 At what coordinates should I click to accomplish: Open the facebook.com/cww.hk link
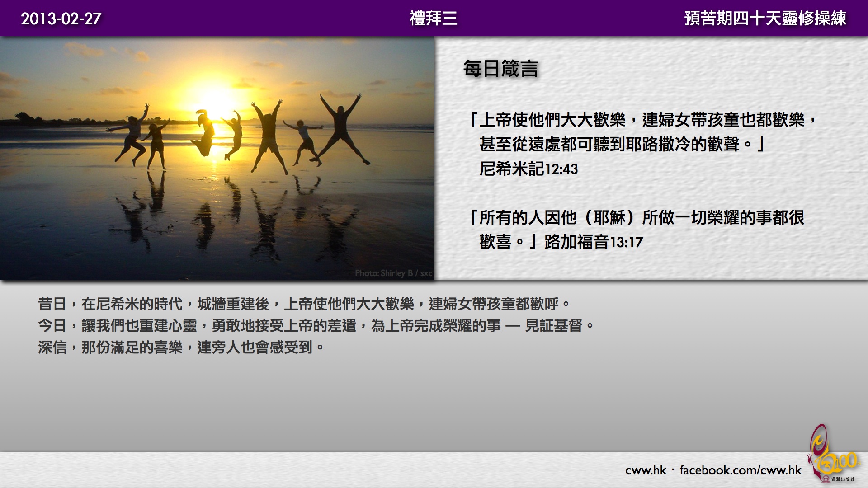pyautogui.click(x=740, y=470)
